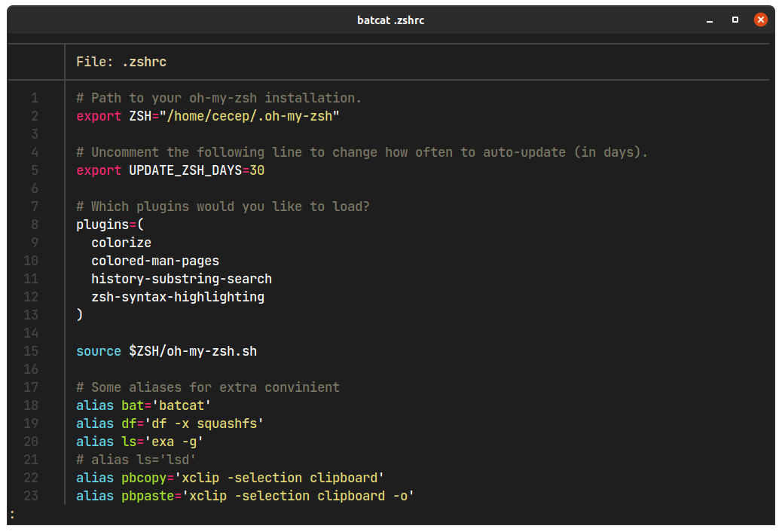
Task: Click the closing parenthesis on line 13
Action: (x=78, y=314)
